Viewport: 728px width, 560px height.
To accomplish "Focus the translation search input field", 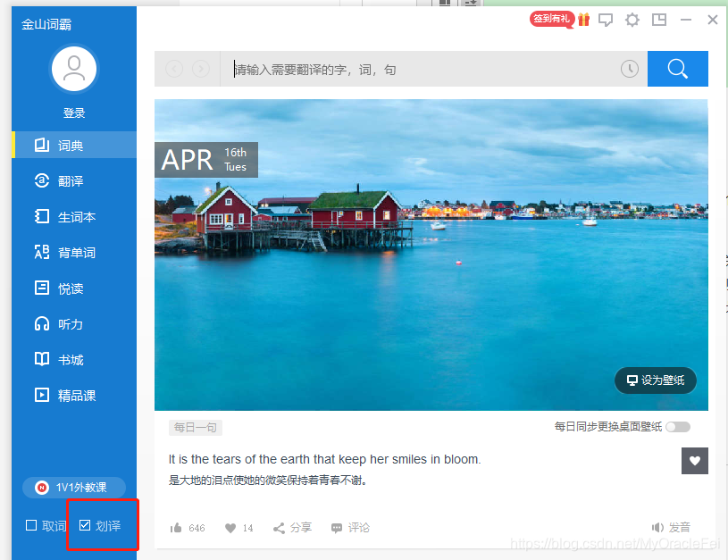I will [420, 69].
